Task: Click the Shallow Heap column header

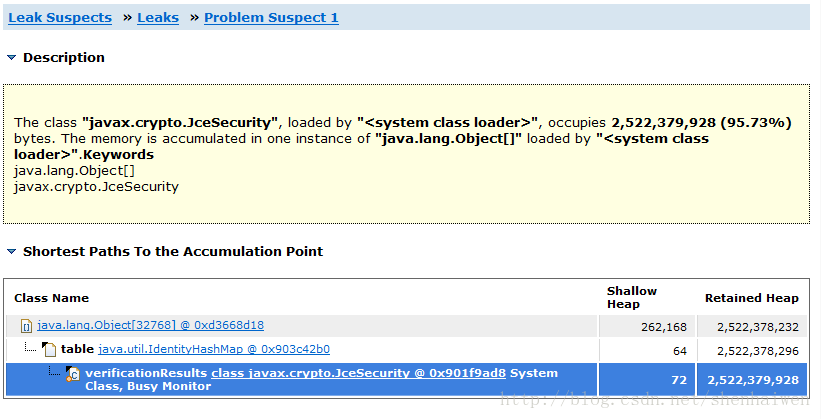Action: [x=631, y=297]
